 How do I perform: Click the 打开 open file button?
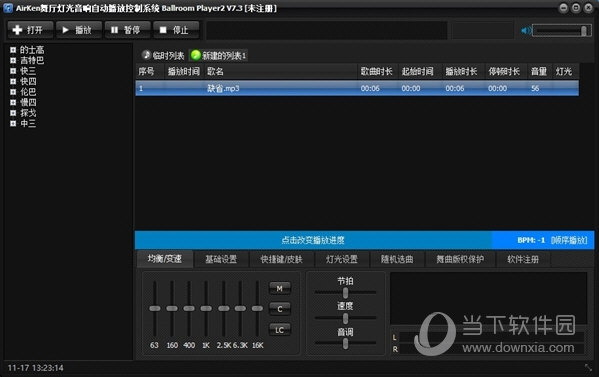click(x=30, y=30)
